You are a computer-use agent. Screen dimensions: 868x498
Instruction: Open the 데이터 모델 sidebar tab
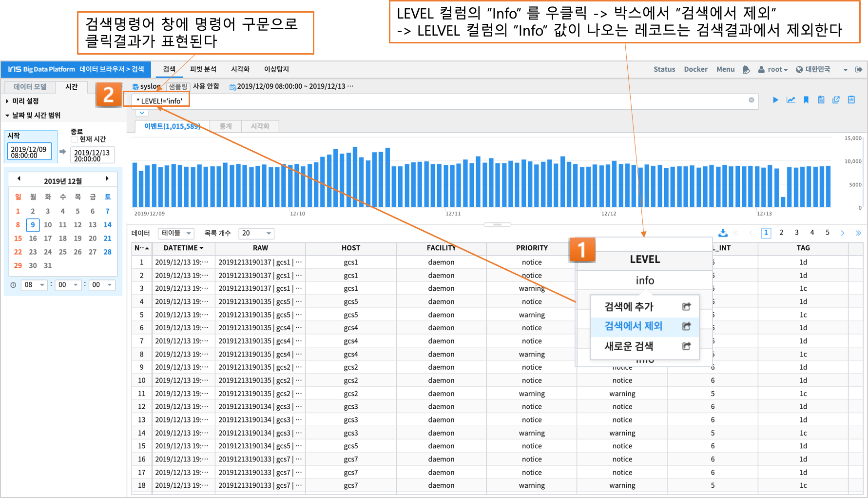coord(30,87)
